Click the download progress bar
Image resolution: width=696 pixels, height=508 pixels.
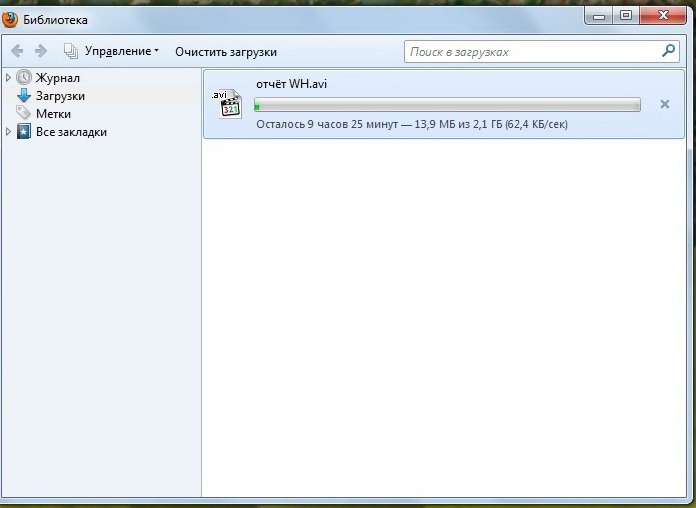(x=447, y=105)
